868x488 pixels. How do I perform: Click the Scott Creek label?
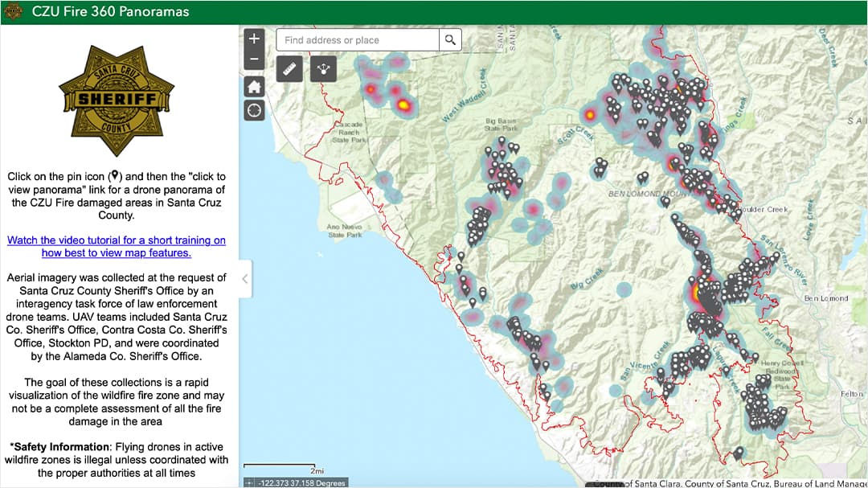click(575, 134)
